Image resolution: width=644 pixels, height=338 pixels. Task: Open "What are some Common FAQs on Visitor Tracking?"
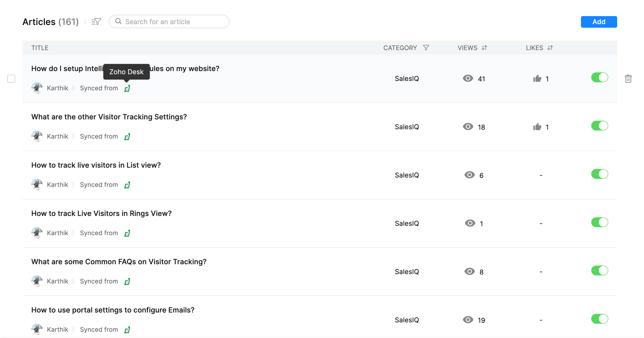pyautogui.click(x=119, y=262)
